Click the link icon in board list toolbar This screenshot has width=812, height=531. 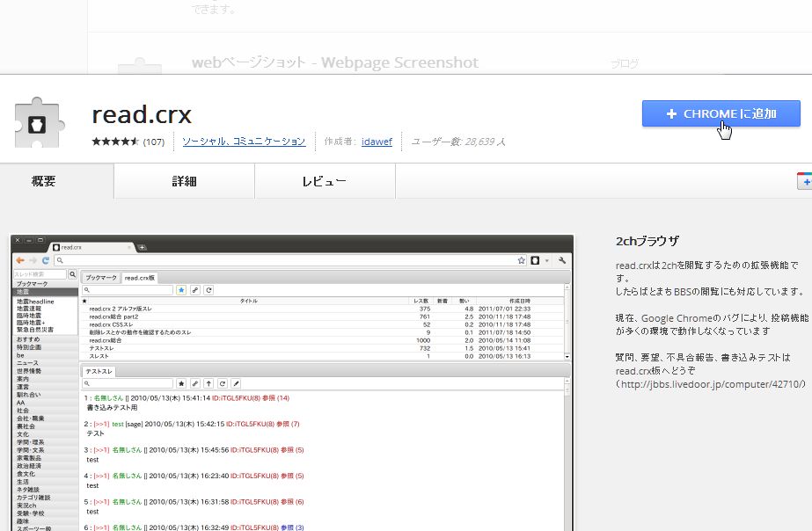click(x=195, y=290)
